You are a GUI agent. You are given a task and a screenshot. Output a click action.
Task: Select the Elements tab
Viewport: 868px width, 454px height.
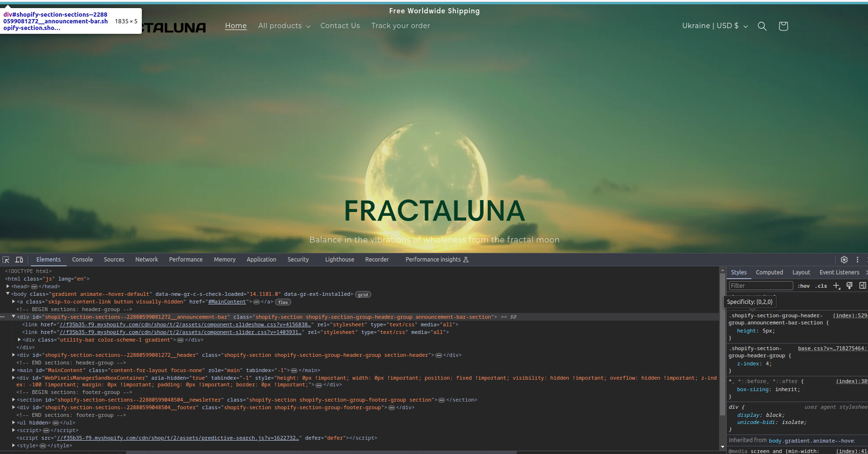pos(49,260)
